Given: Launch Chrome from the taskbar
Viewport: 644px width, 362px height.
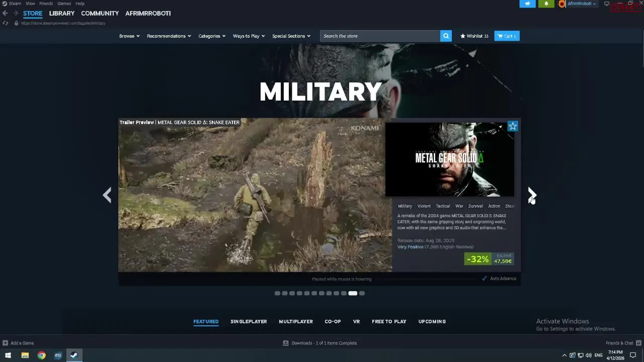Looking at the screenshot, I should [41, 355].
